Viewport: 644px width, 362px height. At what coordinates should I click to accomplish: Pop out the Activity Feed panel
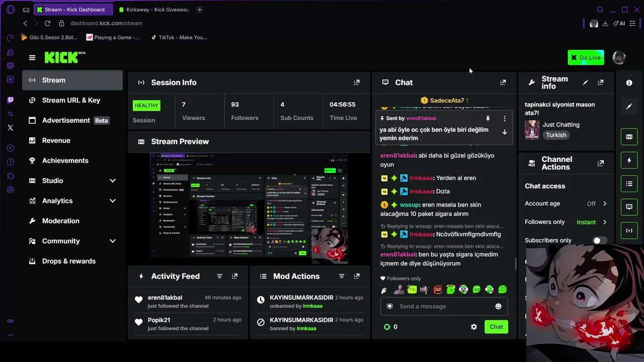(234, 277)
